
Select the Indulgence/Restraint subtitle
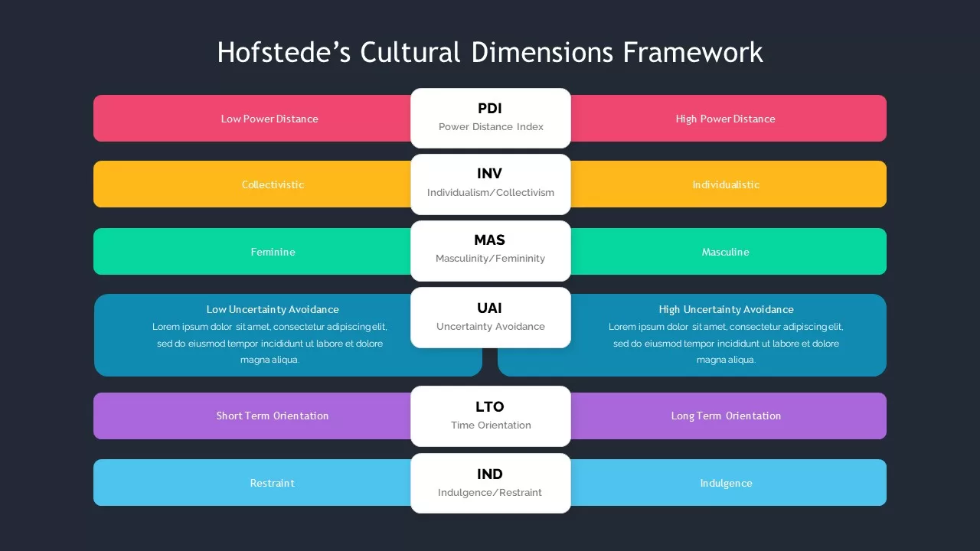coord(490,493)
